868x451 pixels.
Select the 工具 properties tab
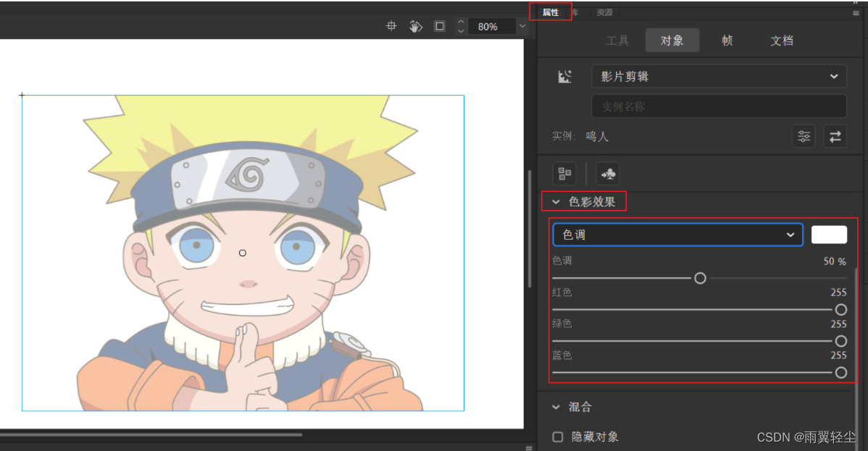point(617,41)
